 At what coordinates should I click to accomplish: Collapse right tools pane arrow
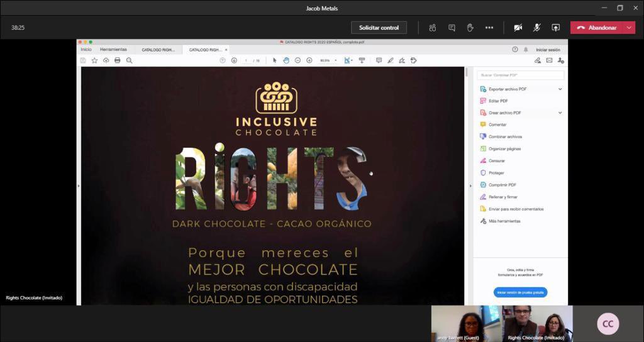point(470,186)
